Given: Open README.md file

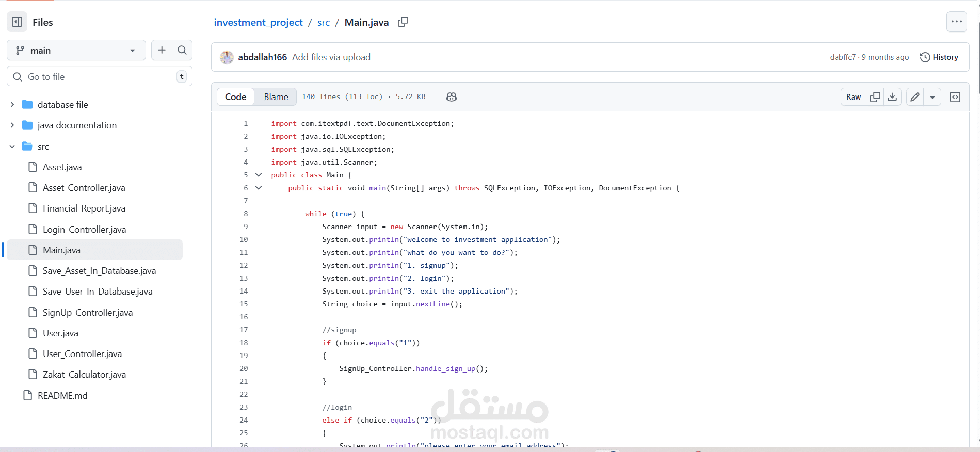Looking at the screenshot, I should tap(62, 395).
